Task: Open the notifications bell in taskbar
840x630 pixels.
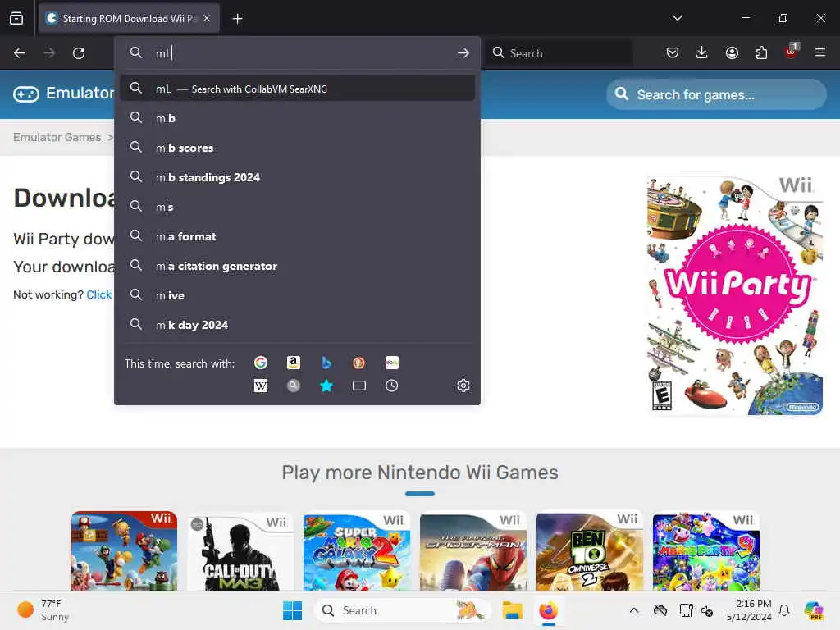Action: pyautogui.click(x=784, y=610)
